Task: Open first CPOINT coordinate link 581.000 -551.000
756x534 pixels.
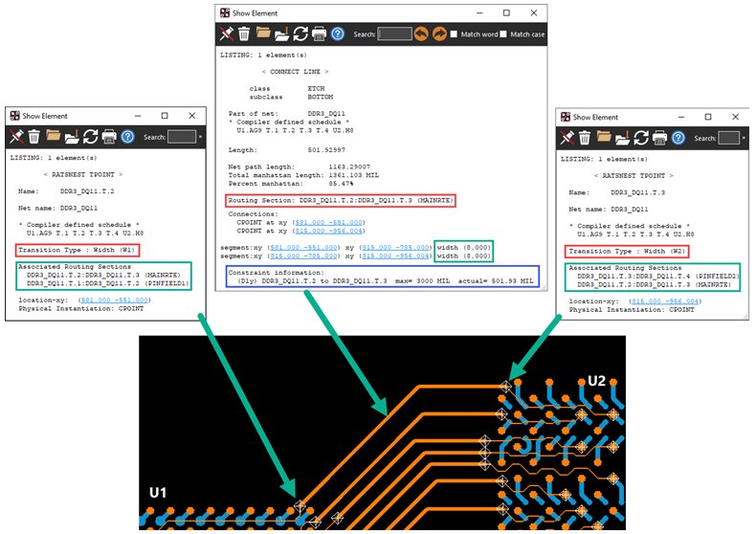Action: click(x=329, y=223)
